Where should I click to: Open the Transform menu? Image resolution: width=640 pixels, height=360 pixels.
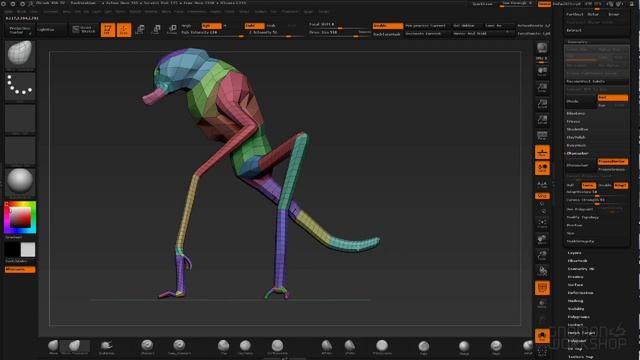click(290, 12)
